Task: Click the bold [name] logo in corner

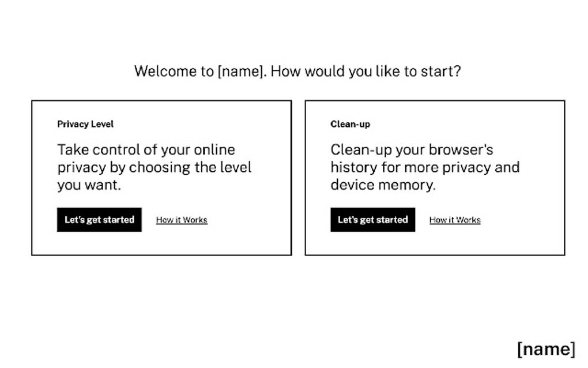Action: coord(545,349)
